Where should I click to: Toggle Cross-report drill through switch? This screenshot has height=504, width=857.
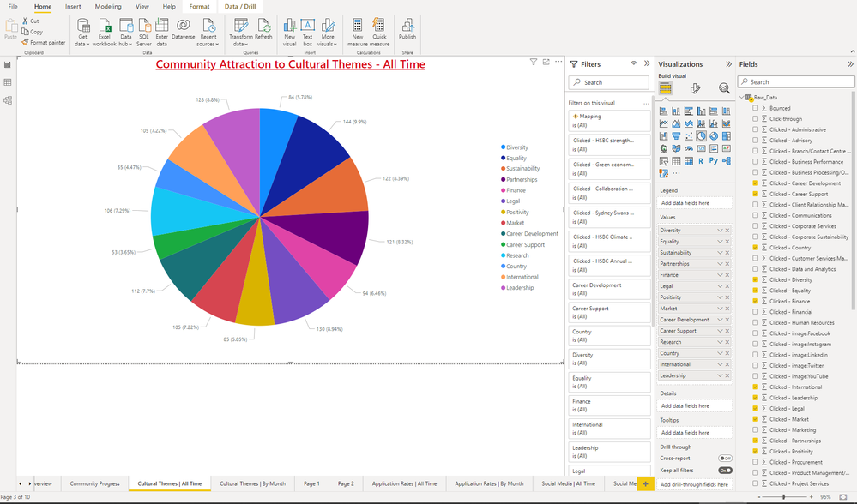(725, 458)
